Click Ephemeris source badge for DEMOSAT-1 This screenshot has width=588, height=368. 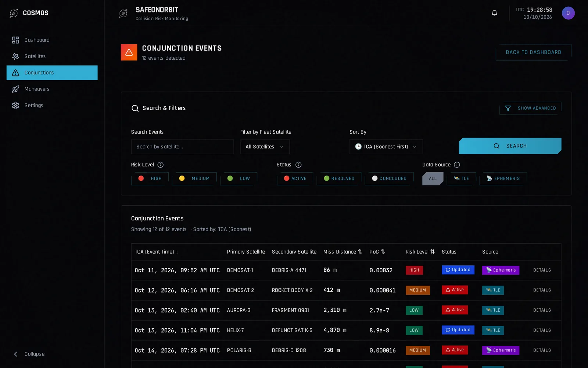(501, 270)
